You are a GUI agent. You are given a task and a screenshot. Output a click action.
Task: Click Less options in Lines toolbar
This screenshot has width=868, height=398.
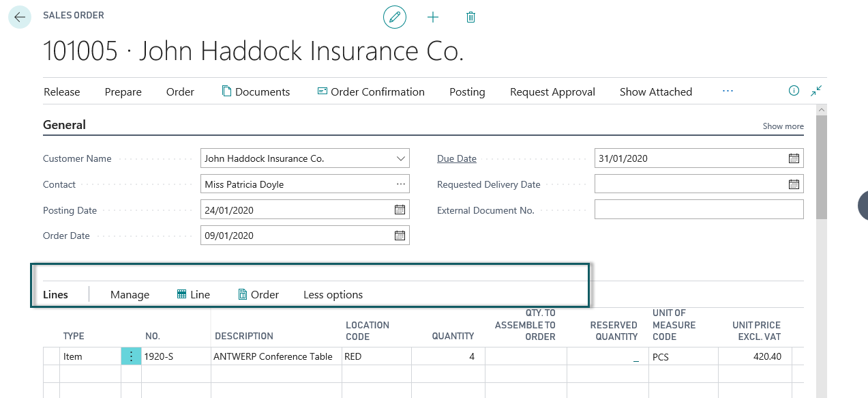[333, 295]
